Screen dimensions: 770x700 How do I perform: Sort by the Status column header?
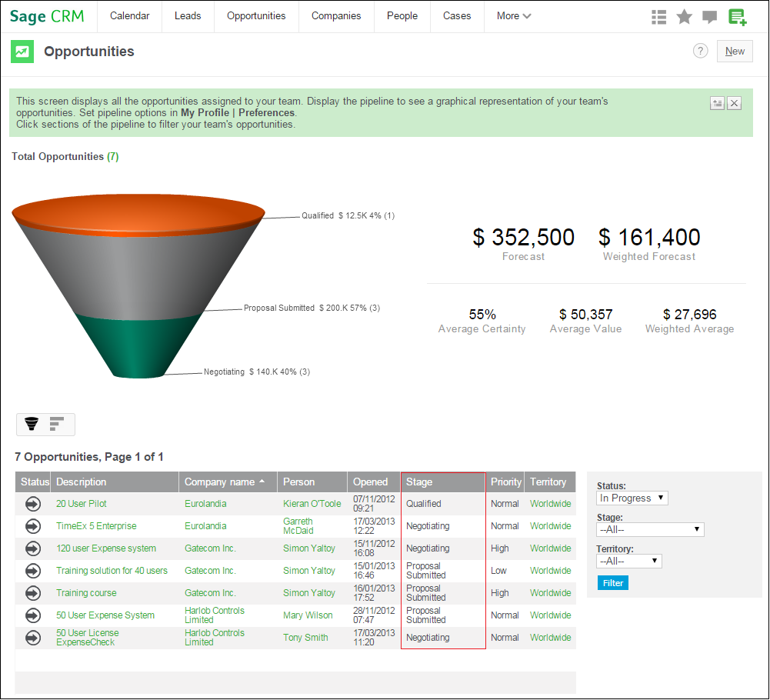click(x=33, y=482)
